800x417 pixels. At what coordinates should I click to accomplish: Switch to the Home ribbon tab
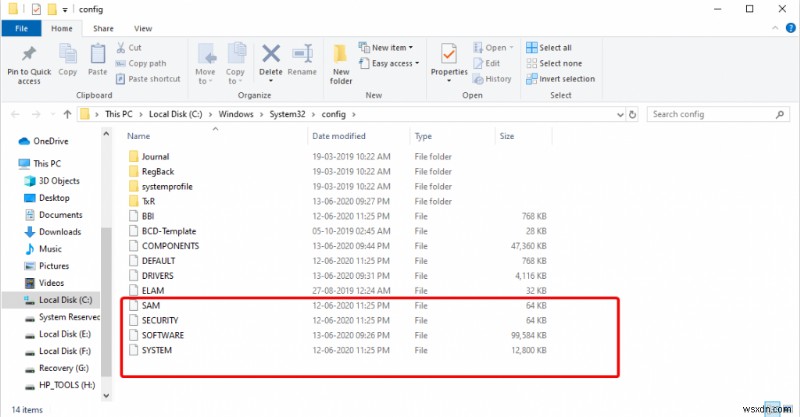(62, 29)
